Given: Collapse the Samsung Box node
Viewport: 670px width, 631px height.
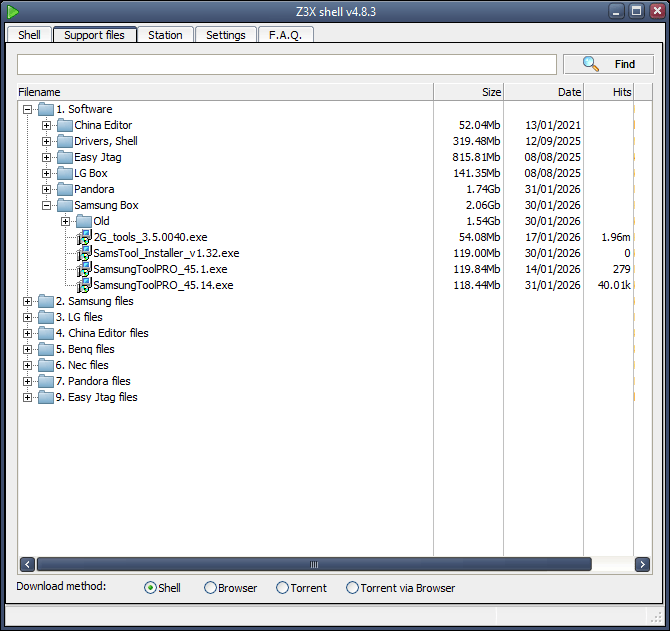Looking at the screenshot, I should click(x=46, y=205).
